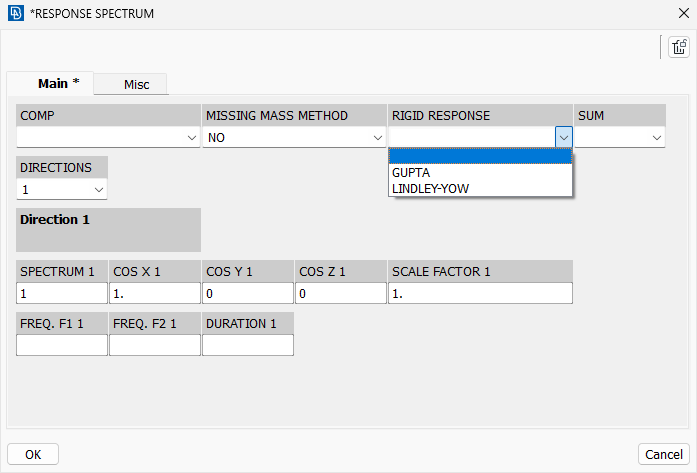
Task: Click the MISSING MASS METHOD label
Action: (x=276, y=116)
